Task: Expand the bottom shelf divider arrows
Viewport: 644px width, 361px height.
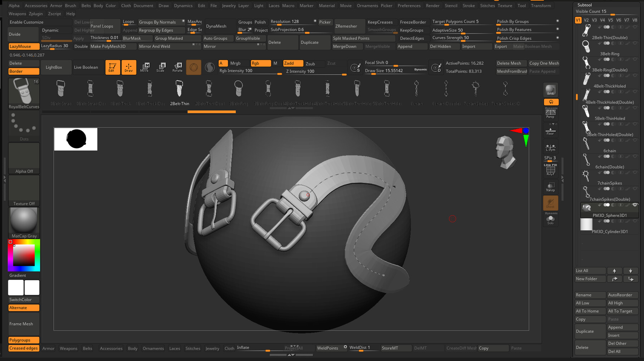Action: pyautogui.click(x=291, y=355)
